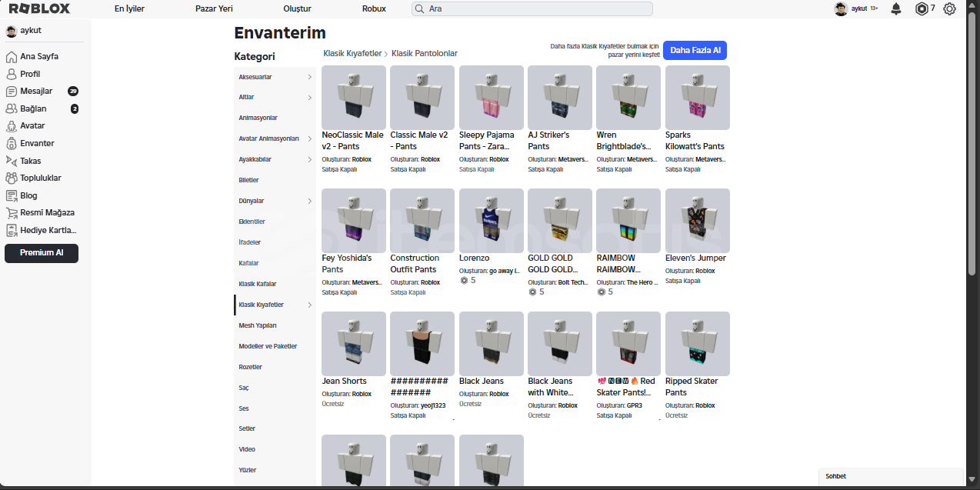Open Oluştur in top navigation
This screenshot has height=490, width=980.
point(297,8)
